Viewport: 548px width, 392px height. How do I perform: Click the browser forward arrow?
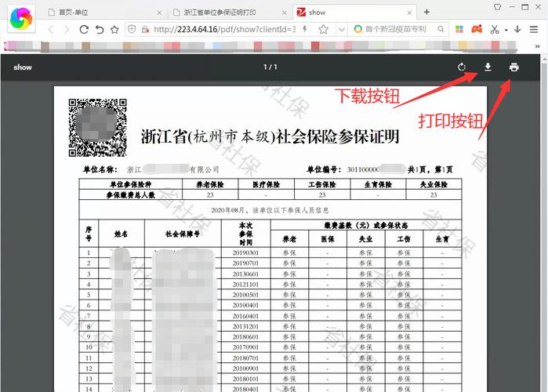coord(67,30)
